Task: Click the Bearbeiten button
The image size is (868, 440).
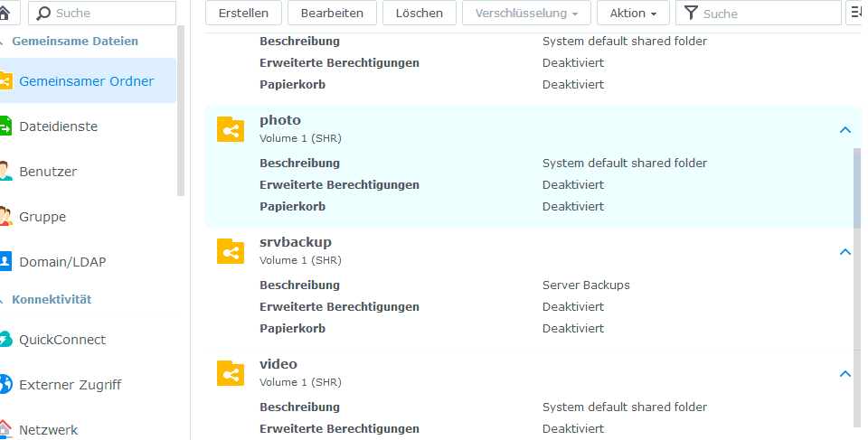Action: 332,13
